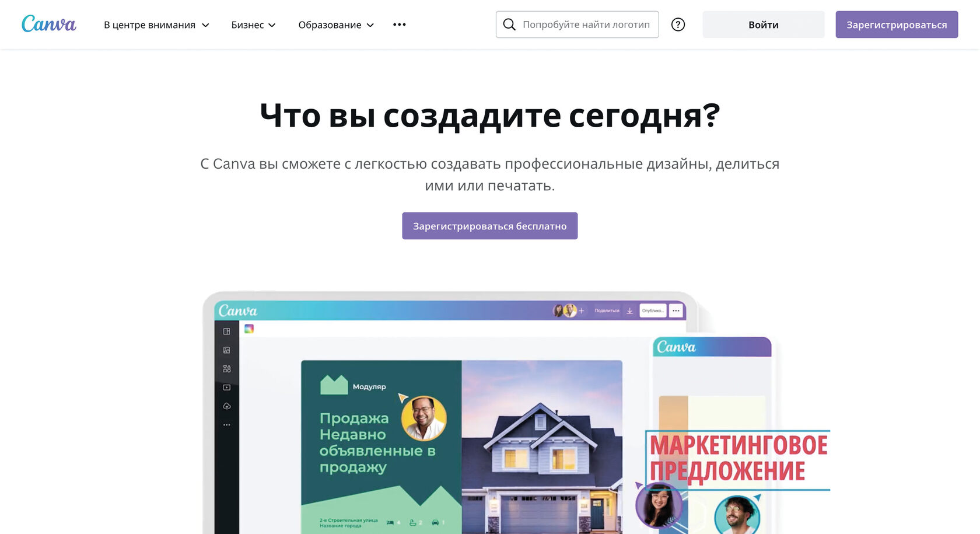Click the three-dot more icon in mockup sidebar
The height and width of the screenshot is (534, 980).
pyautogui.click(x=227, y=425)
